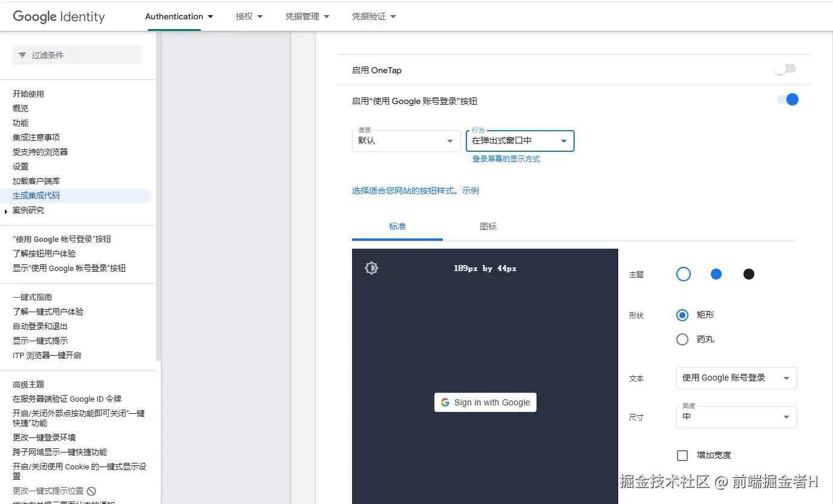The width and height of the screenshot is (833, 504).
Task: Check the 增加宽度 checkbox
Action: [x=682, y=456]
